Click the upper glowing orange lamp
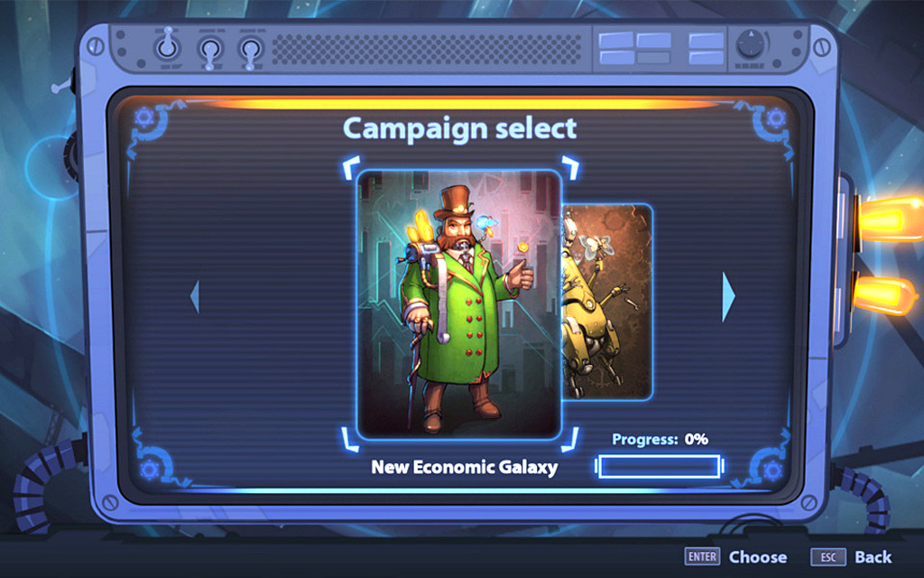The height and width of the screenshot is (578, 924). click(890, 219)
